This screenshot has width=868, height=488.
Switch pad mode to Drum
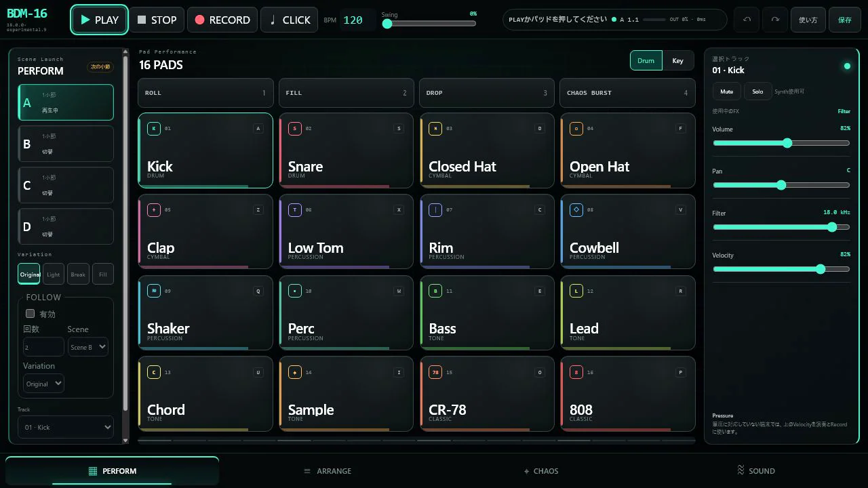(646, 60)
